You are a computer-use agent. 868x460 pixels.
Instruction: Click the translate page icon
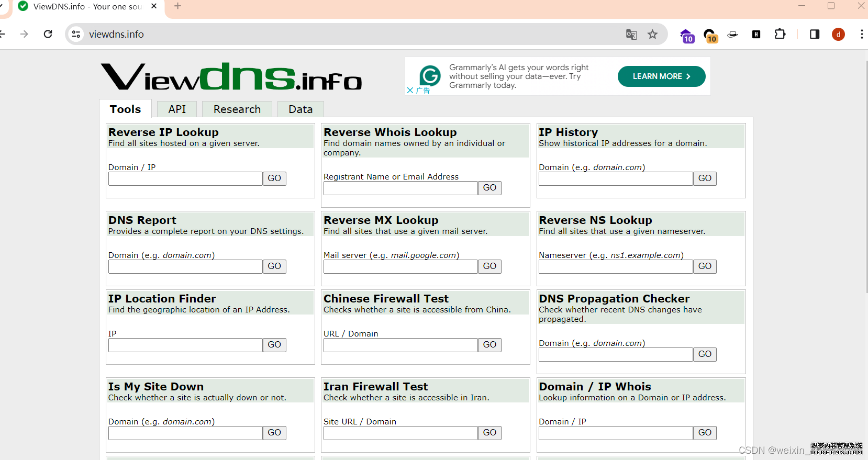[x=631, y=35]
